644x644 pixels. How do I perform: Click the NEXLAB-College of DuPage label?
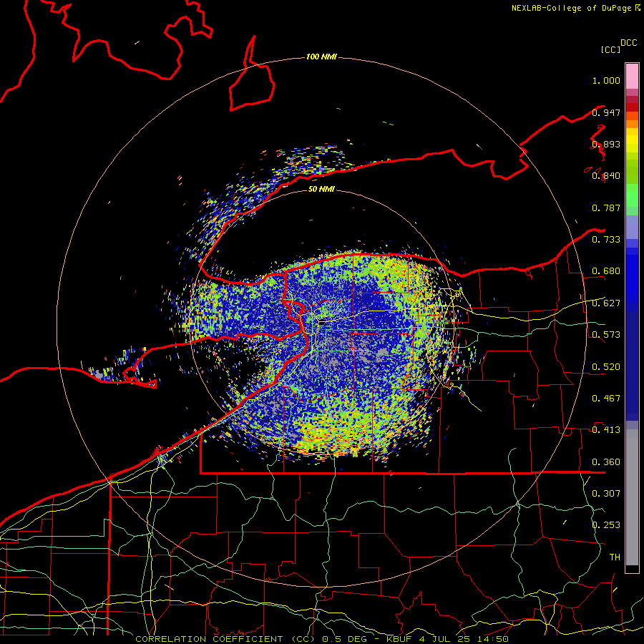pyautogui.click(x=572, y=8)
